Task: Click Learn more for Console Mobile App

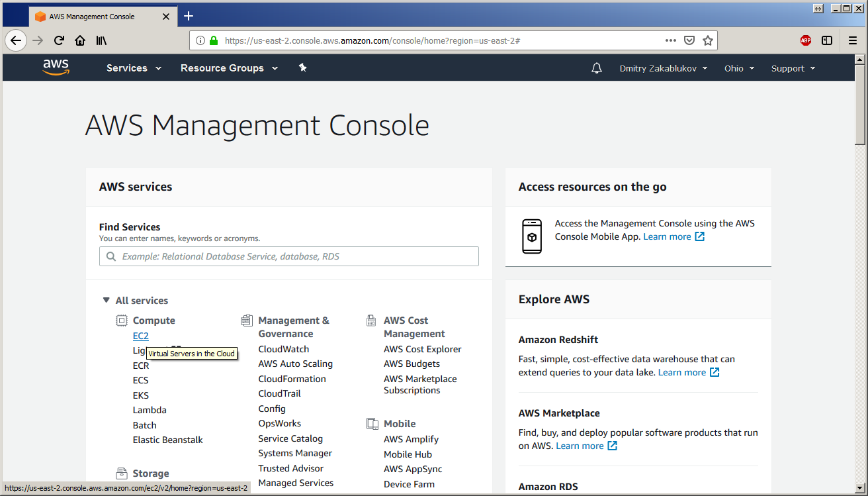Action: coord(667,236)
